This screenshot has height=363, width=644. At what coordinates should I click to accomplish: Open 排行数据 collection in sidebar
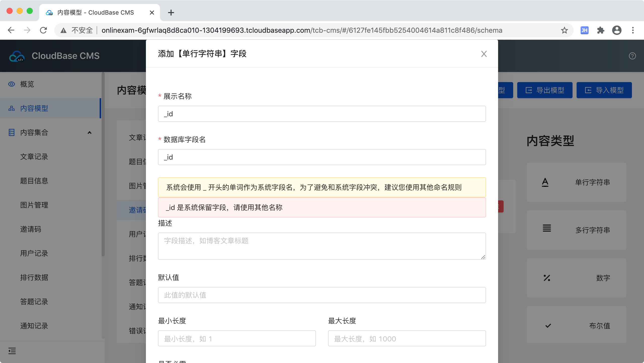pos(34,277)
